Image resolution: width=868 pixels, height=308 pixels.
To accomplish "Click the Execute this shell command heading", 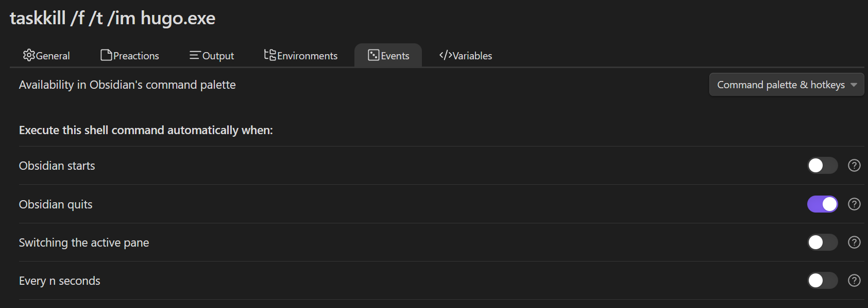I will tap(146, 130).
